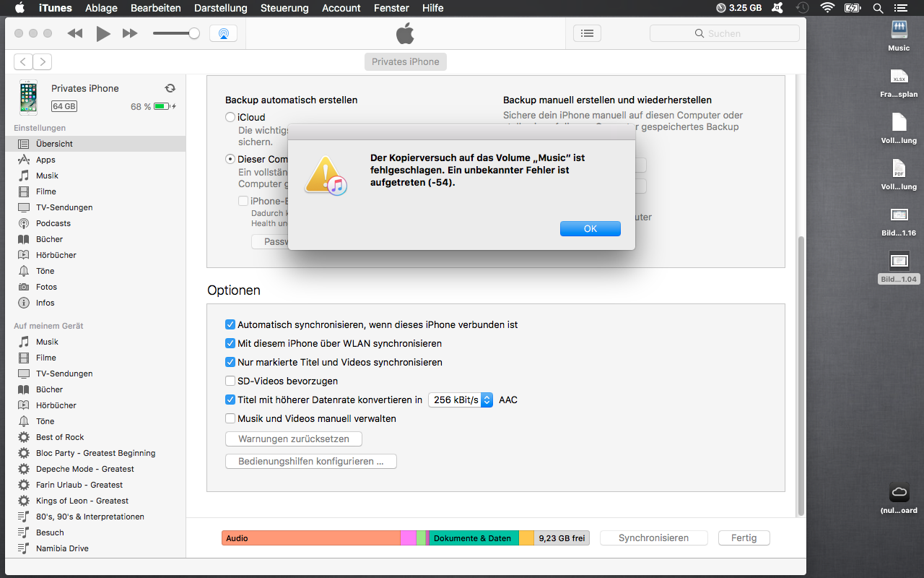Click the play button in iTunes

[x=103, y=33]
